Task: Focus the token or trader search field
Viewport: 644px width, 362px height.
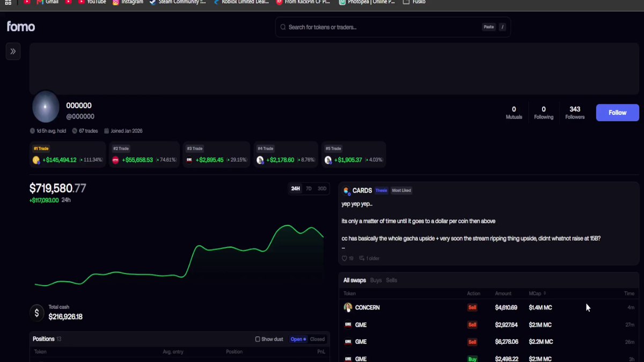Action: point(393,27)
